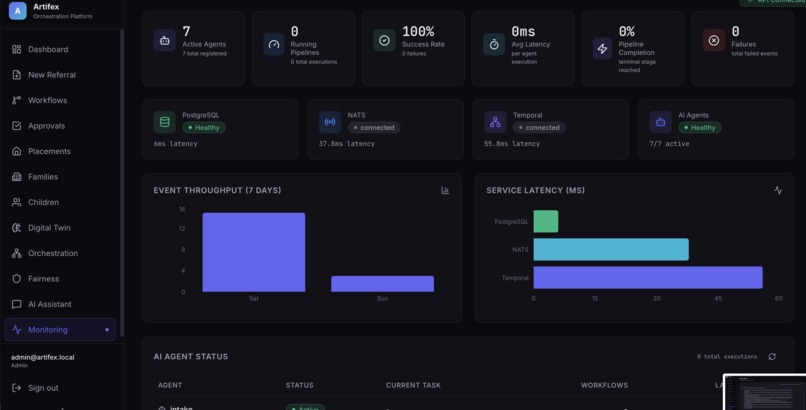The width and height of the screenshot is (806, 410).
Task: Click the PostgreSQL database icon
Action: coord(164,122)
